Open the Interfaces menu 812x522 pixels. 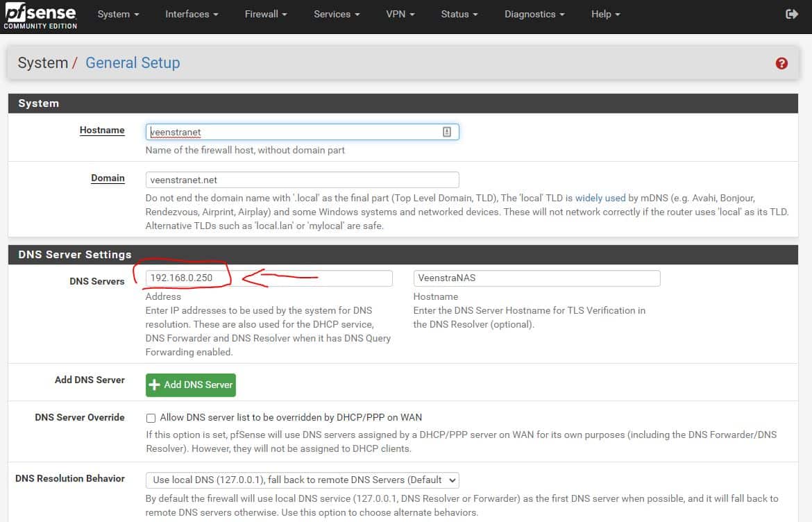[x=192, y=14]
